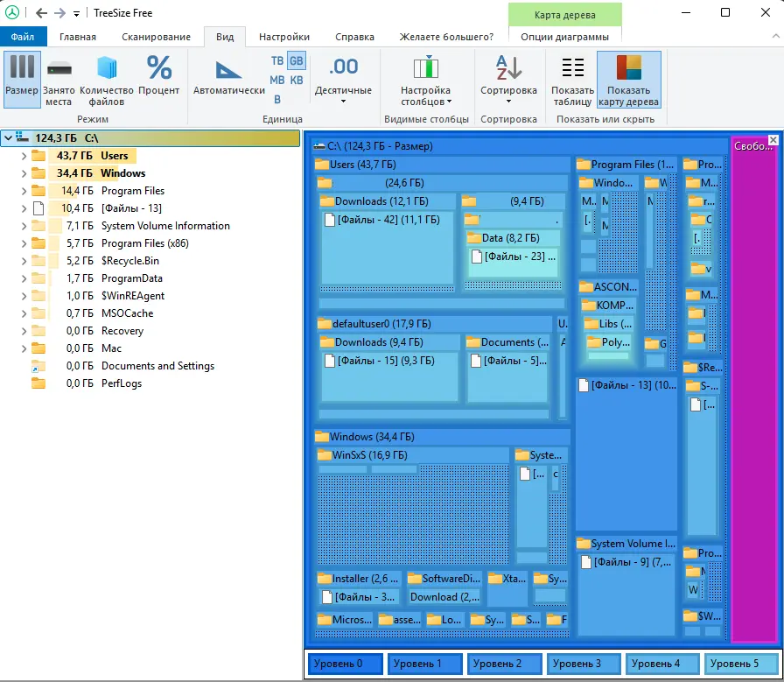Open quick access toolbar dropdown arrow

pyautogui.click(x=76, y=14)
